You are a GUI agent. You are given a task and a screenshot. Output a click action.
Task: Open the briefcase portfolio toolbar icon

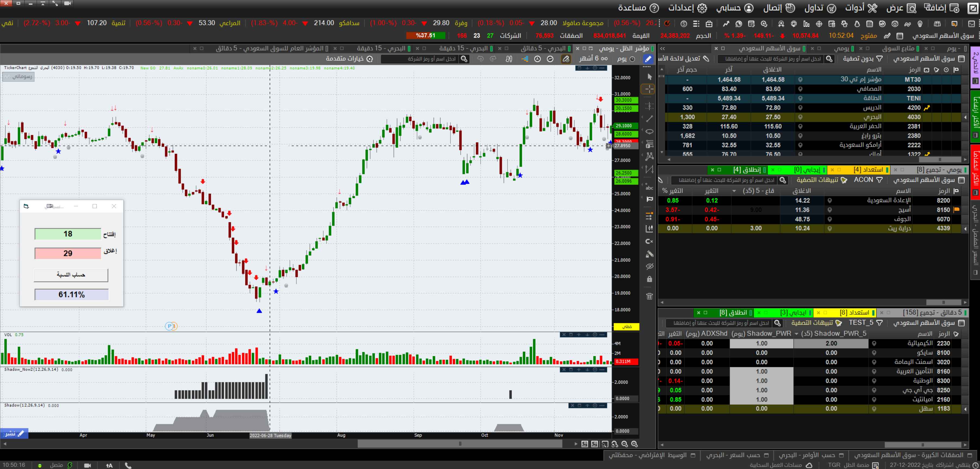point(709,24)
